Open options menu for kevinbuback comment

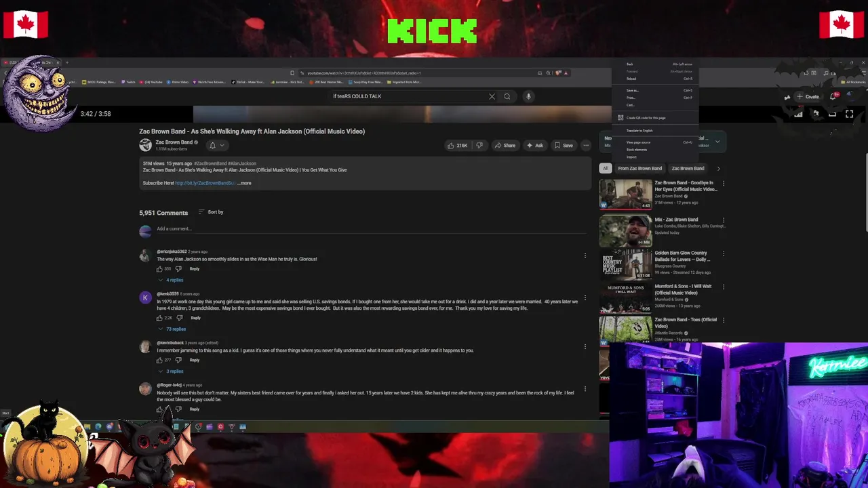coord(585,347)
